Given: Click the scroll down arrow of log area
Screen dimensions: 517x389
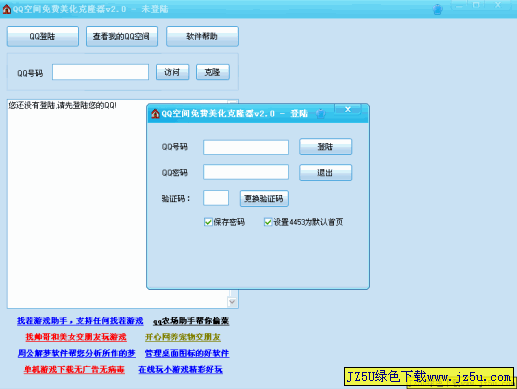Looking at the screenshot, I should click(x=232, y=302).
